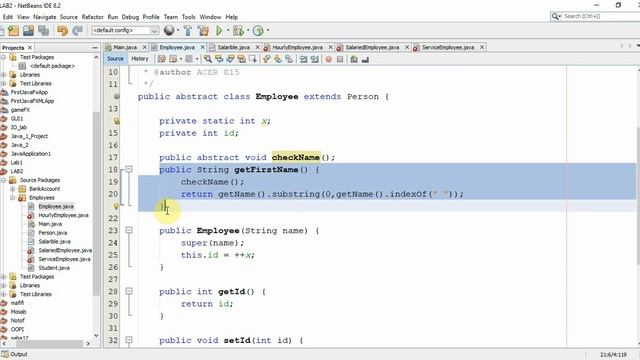Toggle rectangular selection mode
Viewport: 640px width, 360px height.
point(253,59)
